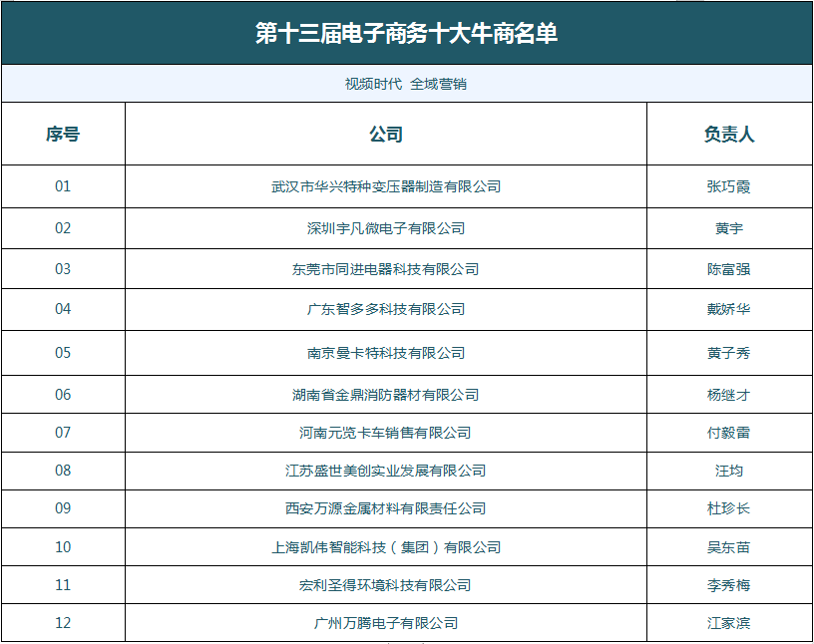Select the name 黄宇
Viewport: 814px width, 644px height.
pos(729,228)
